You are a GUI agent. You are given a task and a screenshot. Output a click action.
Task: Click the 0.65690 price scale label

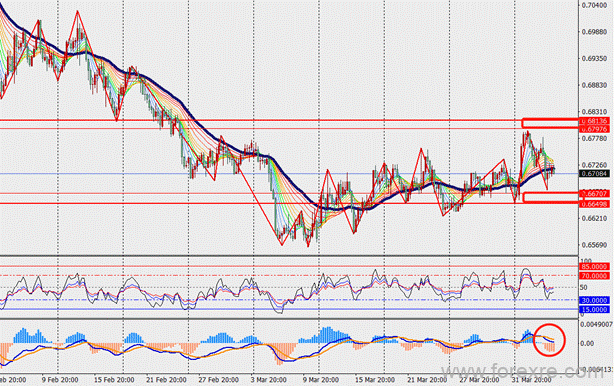pos(594,245)
